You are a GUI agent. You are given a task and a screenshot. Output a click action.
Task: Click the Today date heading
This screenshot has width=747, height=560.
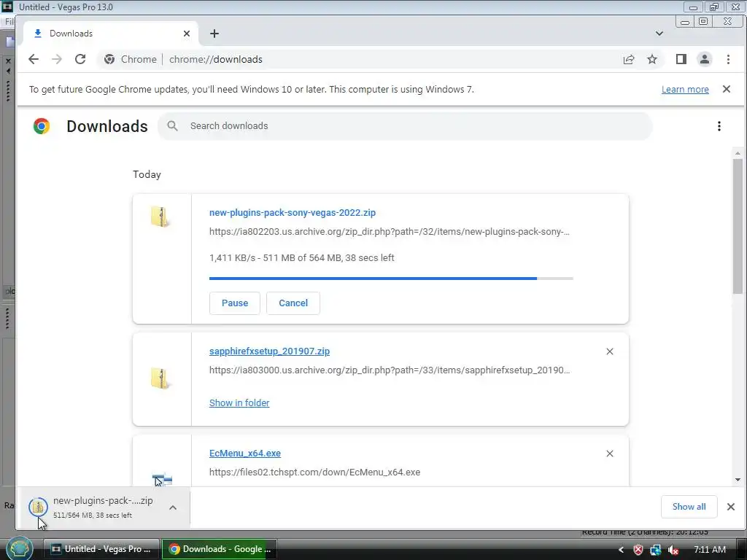point(147,175)
